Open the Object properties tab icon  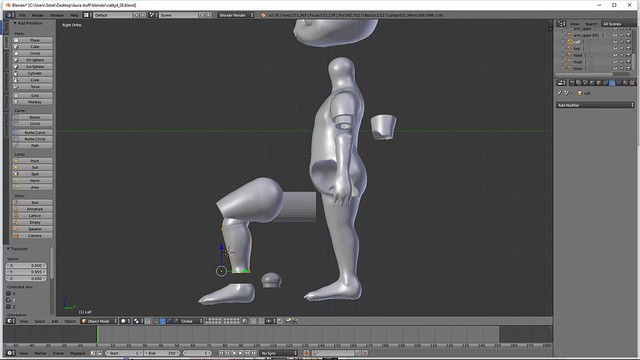598,83
